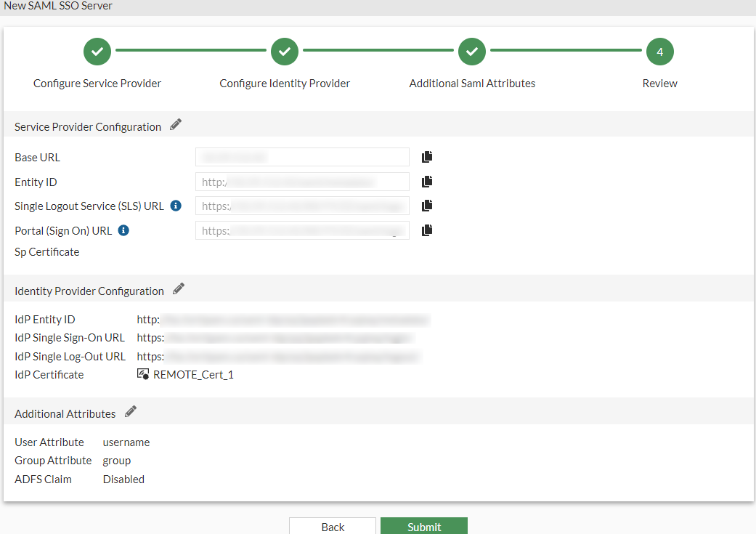Screen dimensions: 756x534
Task: Select the Review step circle
Action: tap(659, 52)
